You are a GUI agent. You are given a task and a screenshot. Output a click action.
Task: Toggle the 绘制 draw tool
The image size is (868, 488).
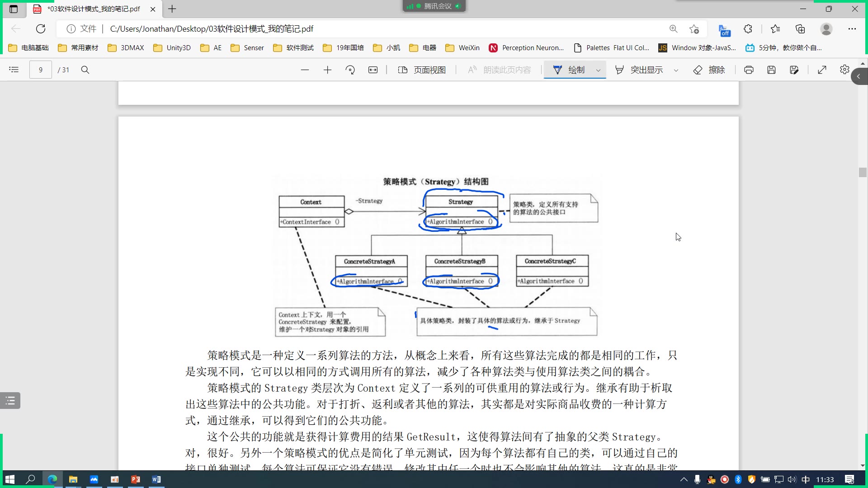pyautogui.click(x=570, y=70)
